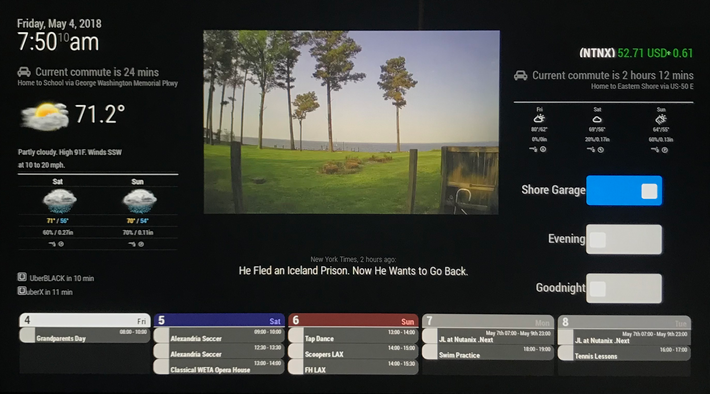The width and height of the screenshot is (710, 394).
Task: Click the partly cloudy current weather icon
Action: 44,116
